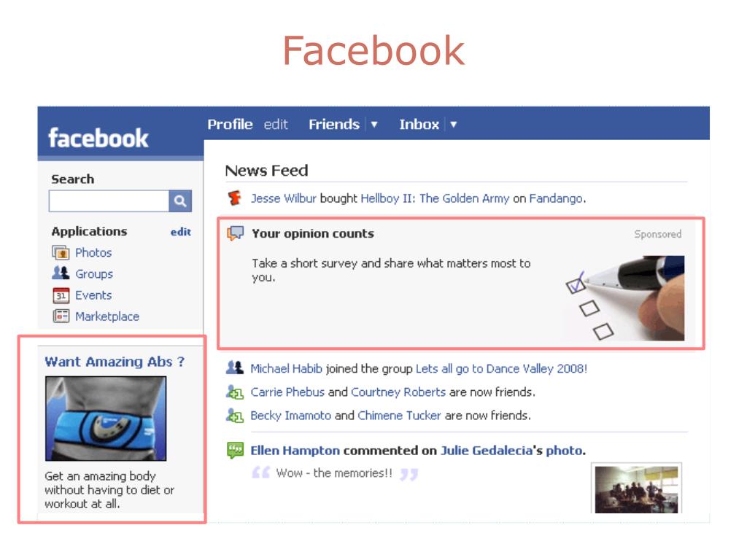Click edit next to Profile
This screenshot has width=747, height=560.
coord(276,124)
